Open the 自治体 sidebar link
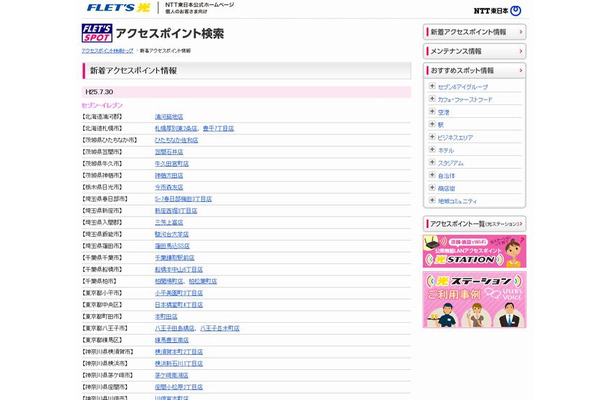Viewport: 610px width, 400px height. [x=446, y=176]
